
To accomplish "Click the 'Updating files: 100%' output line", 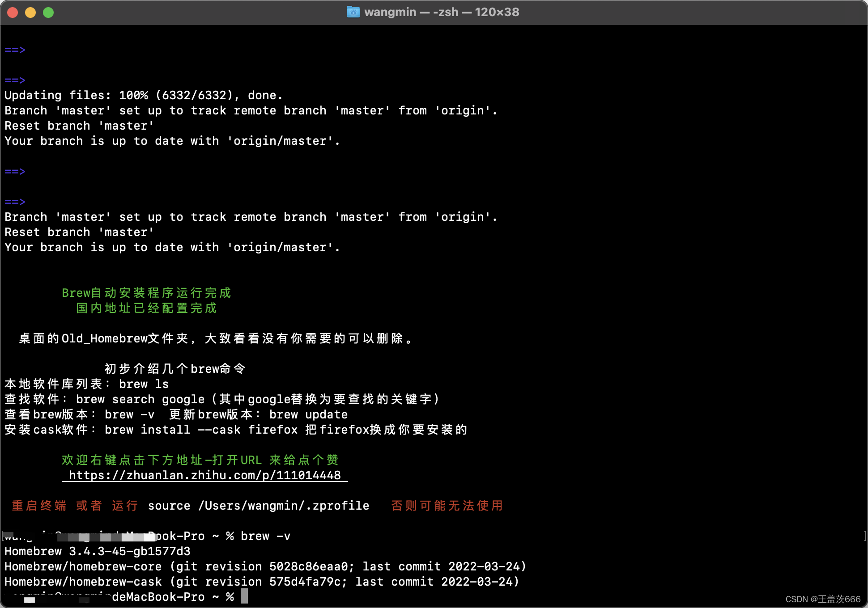I will (143, 95).
